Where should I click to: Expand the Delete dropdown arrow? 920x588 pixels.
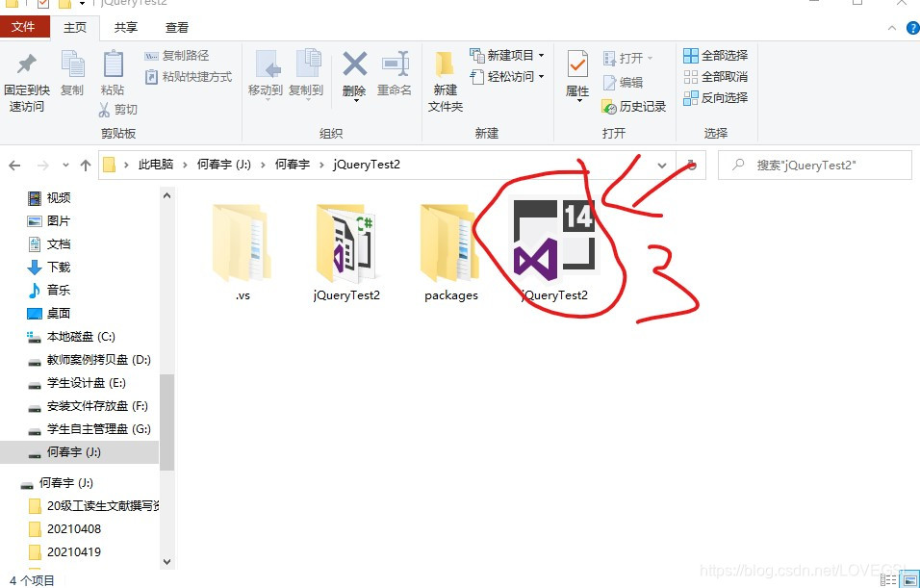(355, 101)
